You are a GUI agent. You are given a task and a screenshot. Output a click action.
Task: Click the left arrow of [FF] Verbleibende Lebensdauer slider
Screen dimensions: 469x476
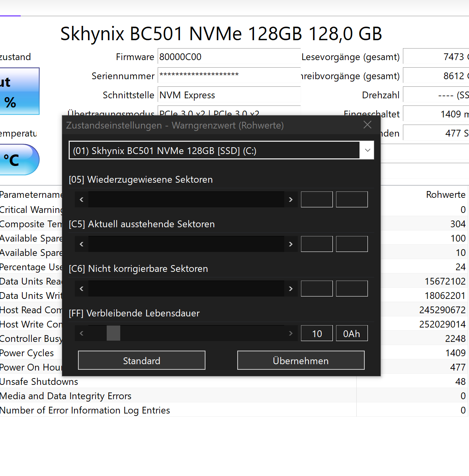click(81, 334)
